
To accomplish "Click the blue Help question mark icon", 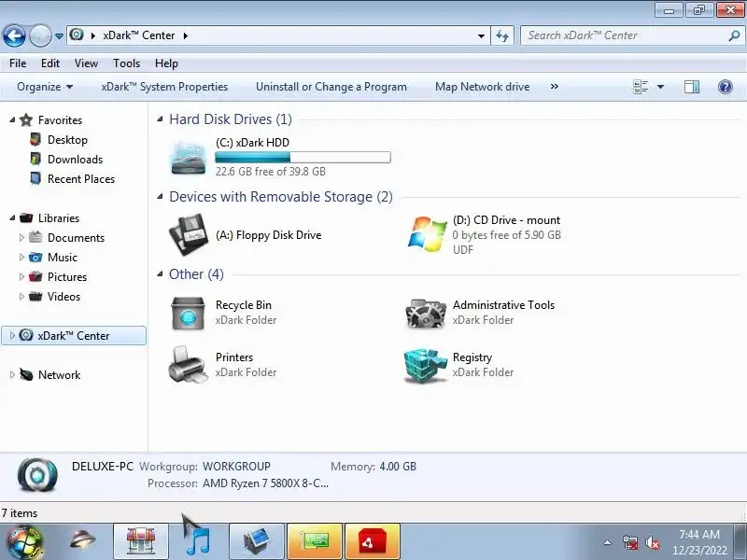I will (726, 87).
